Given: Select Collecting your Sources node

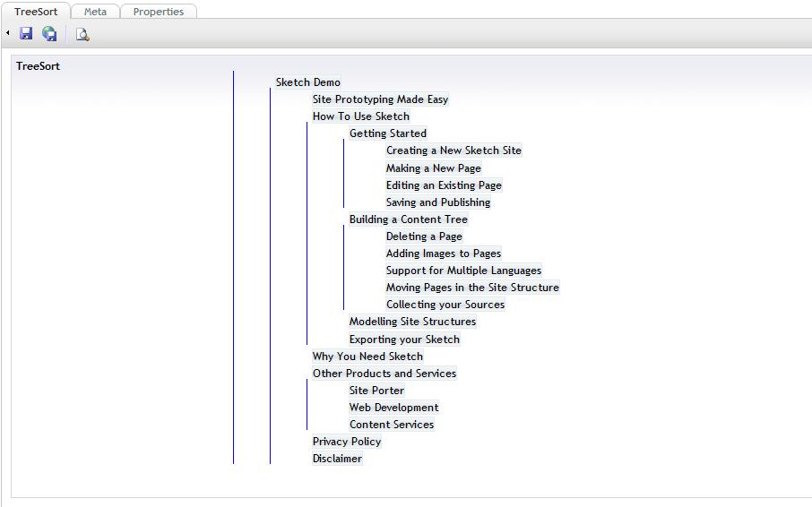Looking at the screenshot, I should [445, 305].
